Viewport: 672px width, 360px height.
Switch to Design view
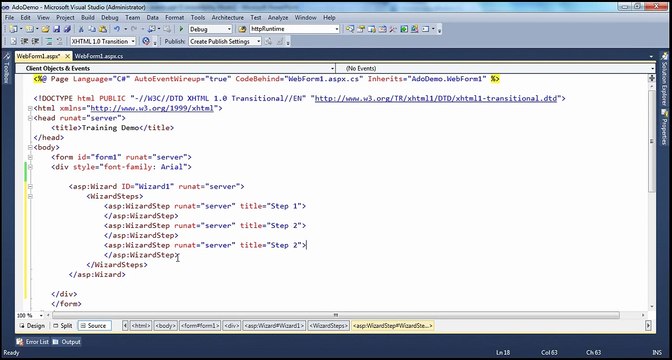32,326
